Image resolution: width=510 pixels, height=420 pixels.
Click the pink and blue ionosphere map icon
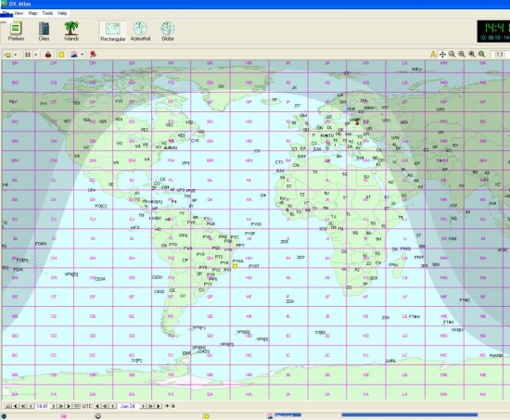pyautogui.click(x=74, y=55)
